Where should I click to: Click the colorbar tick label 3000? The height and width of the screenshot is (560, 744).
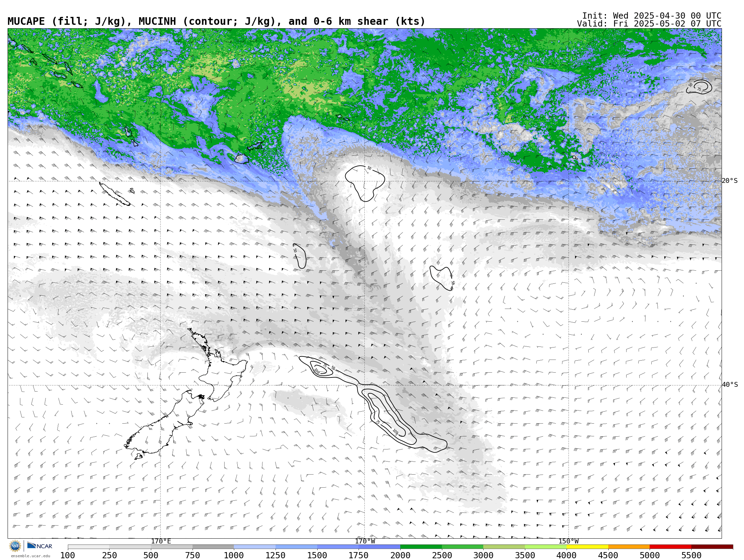point(483,555)
